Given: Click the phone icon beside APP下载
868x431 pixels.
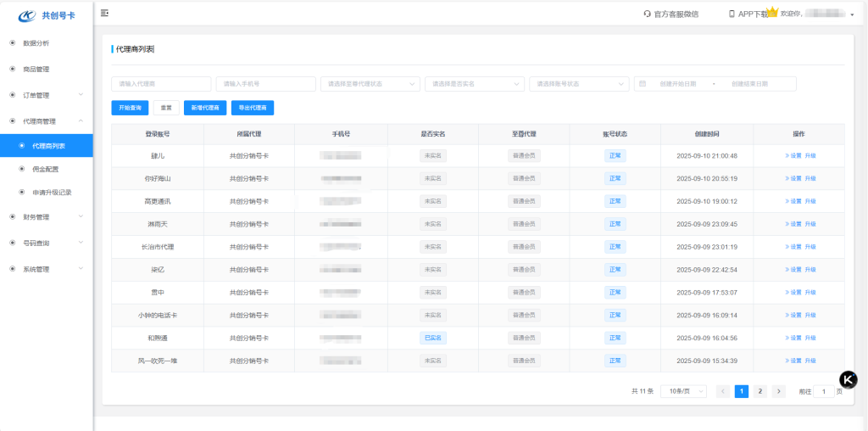Looking at the screenshot, I should pos(732,14).
